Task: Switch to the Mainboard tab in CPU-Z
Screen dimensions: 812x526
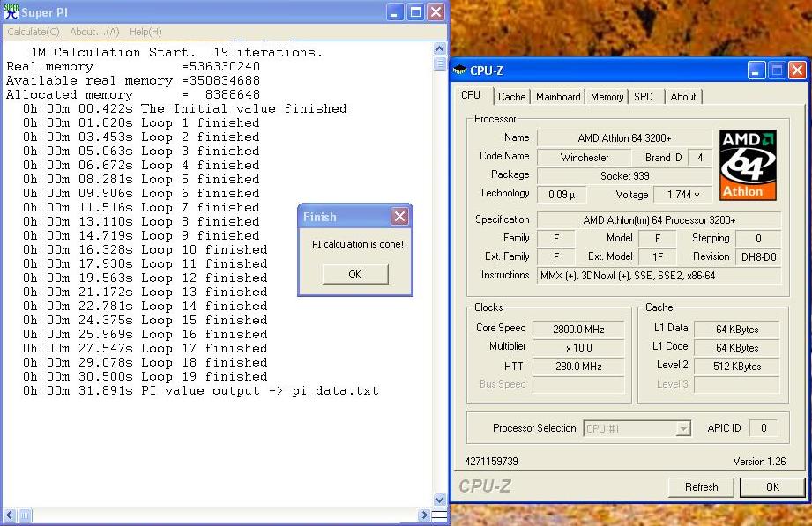Action: (x=558, y=97)
